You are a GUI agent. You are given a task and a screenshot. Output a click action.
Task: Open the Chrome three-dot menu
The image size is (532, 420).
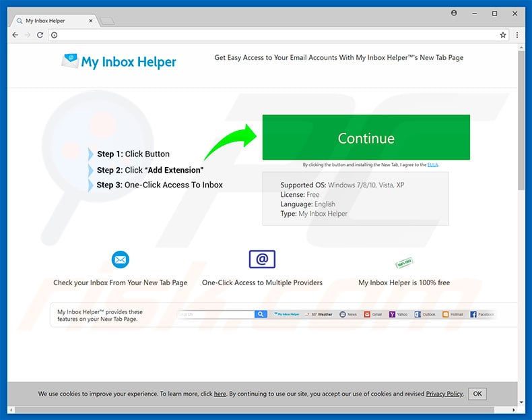(517, 35)
